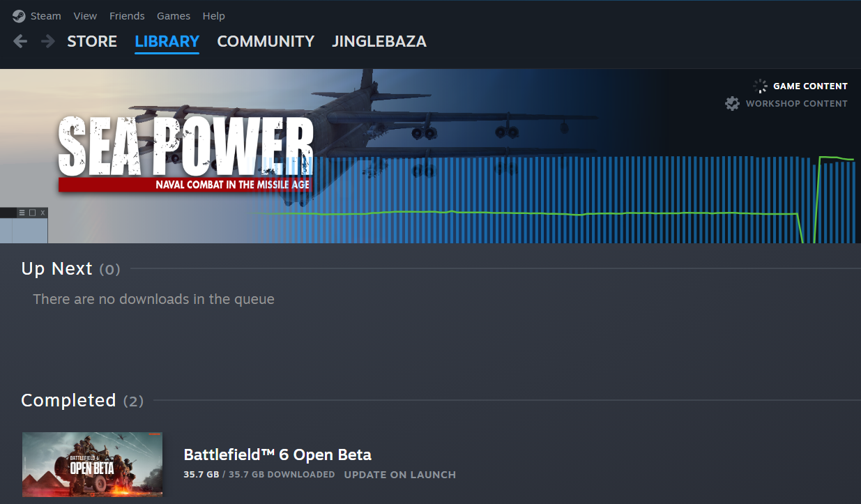Select the GAME CONTENT label
The image size is (861, 504).
(x=810, y=86)
